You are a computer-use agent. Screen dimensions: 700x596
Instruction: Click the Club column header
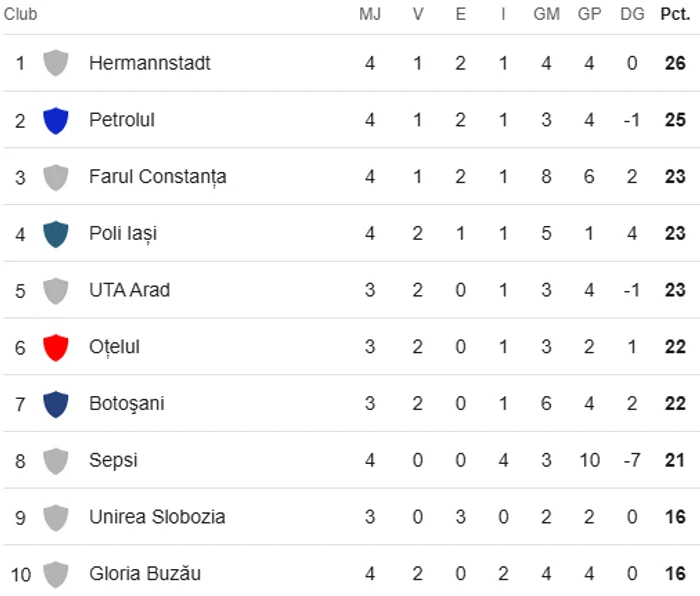21,14
